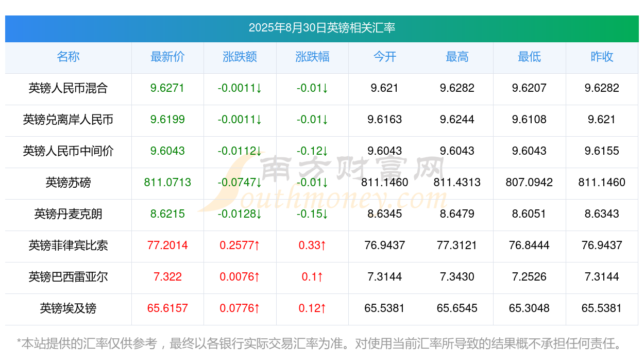Click latest price 9.6271
Viewport: 644px width, 360px height.
tap(167, 88)
